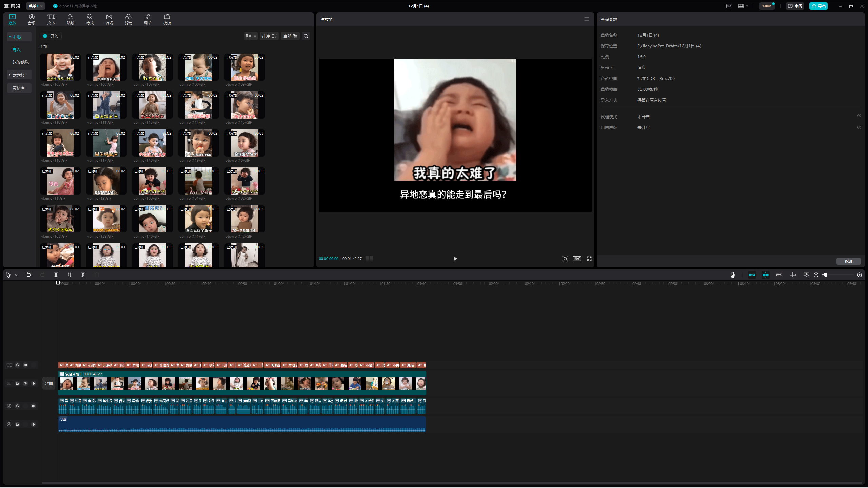This screenshot has width=868, height=488.
Task: Click the split clip tool in timeline toolbar
Action: point(56,275)
